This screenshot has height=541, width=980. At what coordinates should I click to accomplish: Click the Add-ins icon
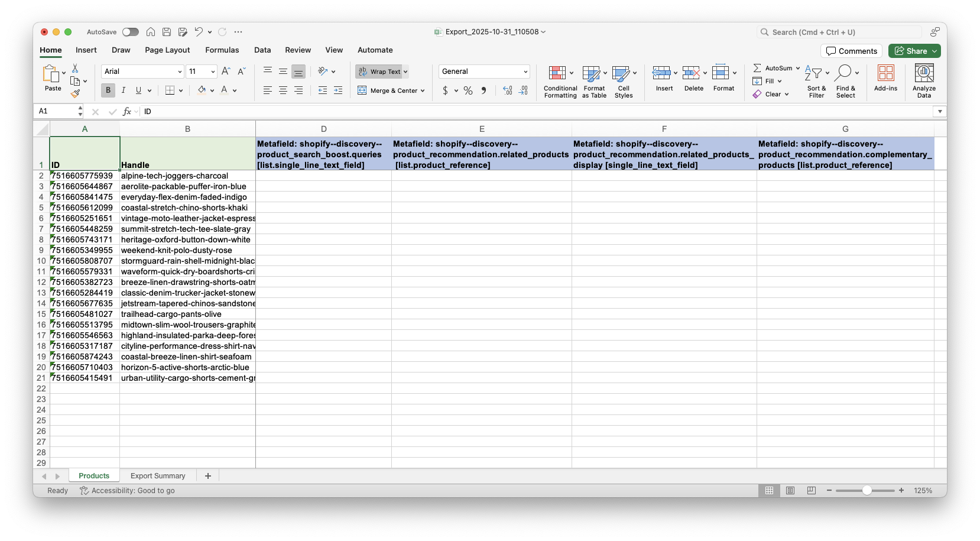(885, 73)
